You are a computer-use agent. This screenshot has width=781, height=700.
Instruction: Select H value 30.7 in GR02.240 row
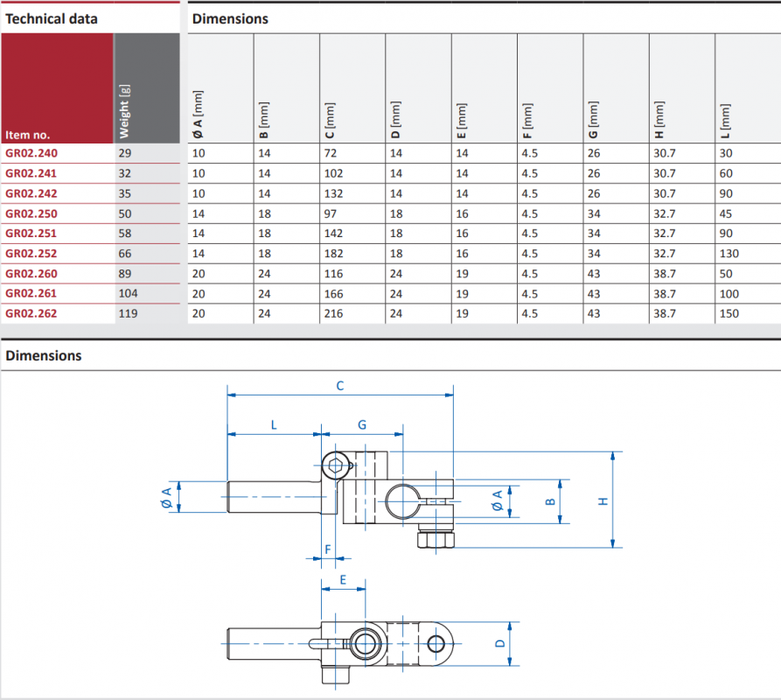665,153
